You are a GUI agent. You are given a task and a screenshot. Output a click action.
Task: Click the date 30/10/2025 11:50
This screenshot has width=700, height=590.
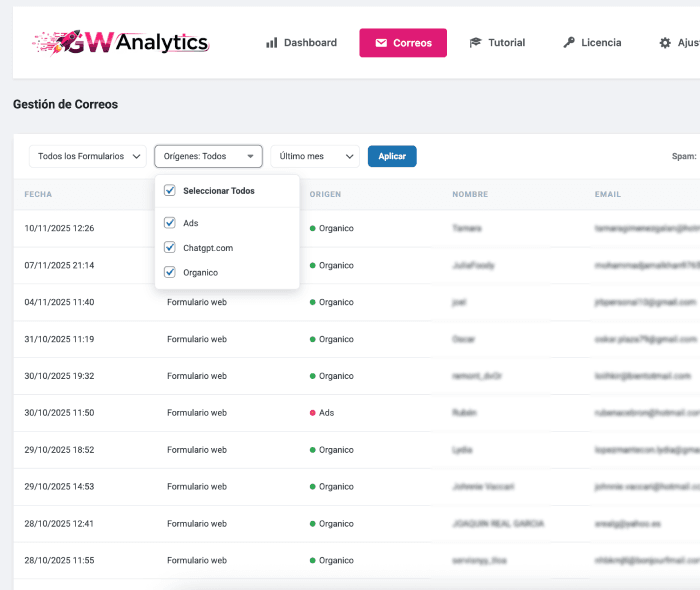(x=59, y=413)
